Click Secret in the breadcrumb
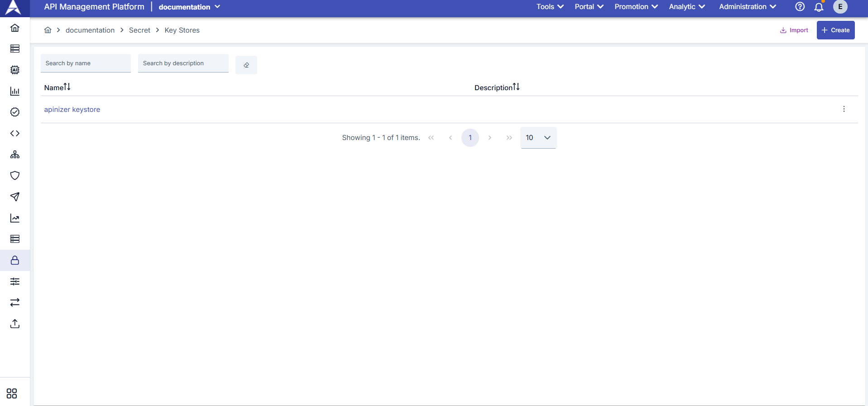This screenshot has width=868, height=406. 139,30
